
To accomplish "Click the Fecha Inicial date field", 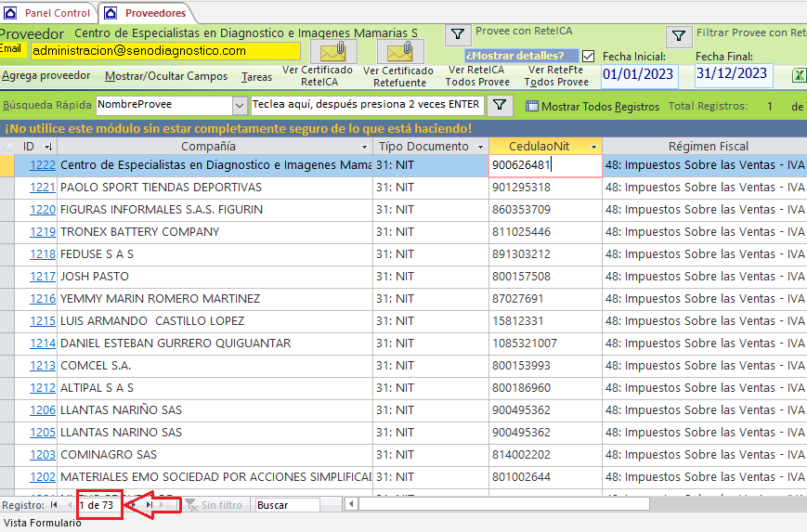I will pyautogui.click(x=640, y=73).
